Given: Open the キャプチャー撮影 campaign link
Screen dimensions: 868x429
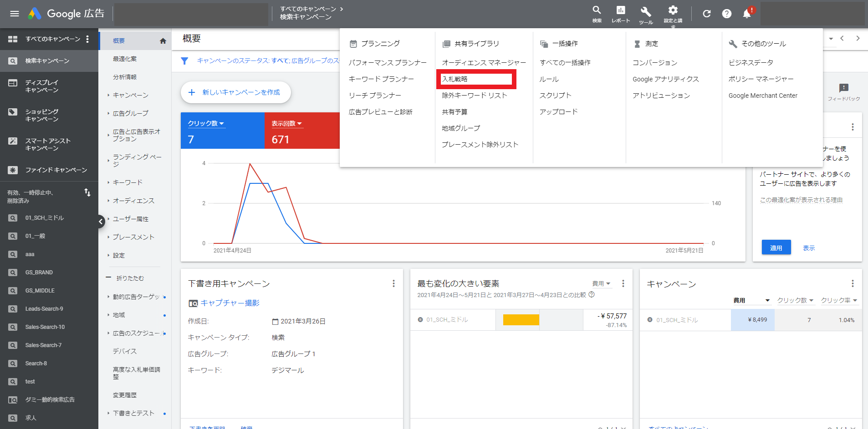Looking at the screenshot, I should (230, 303).
